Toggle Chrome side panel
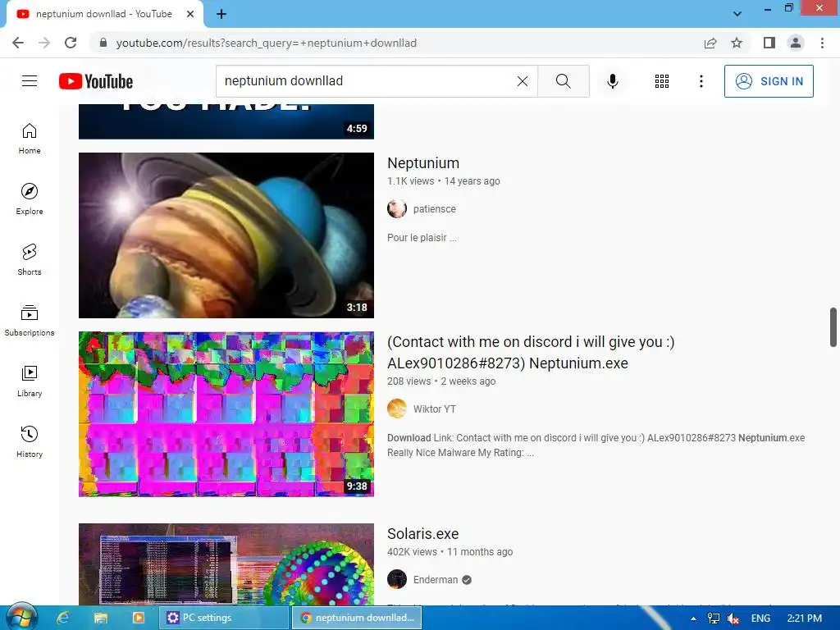840x630 pixels. (x=769, y=43)
